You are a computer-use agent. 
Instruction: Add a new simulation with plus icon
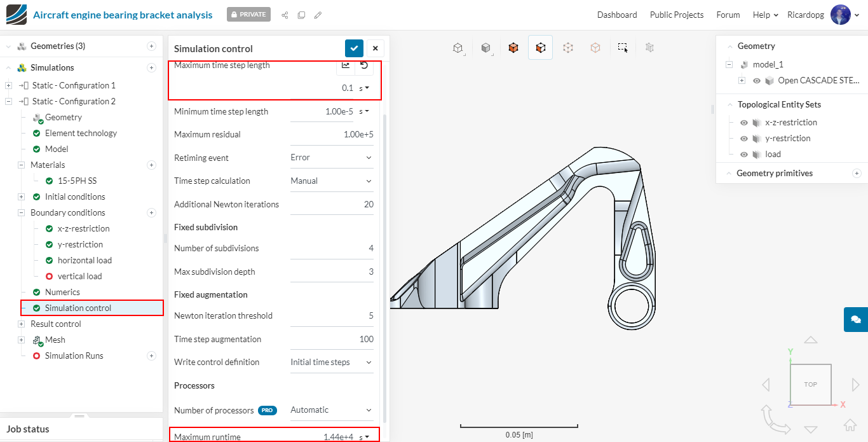pyautogui.click(x=151, y=67)
